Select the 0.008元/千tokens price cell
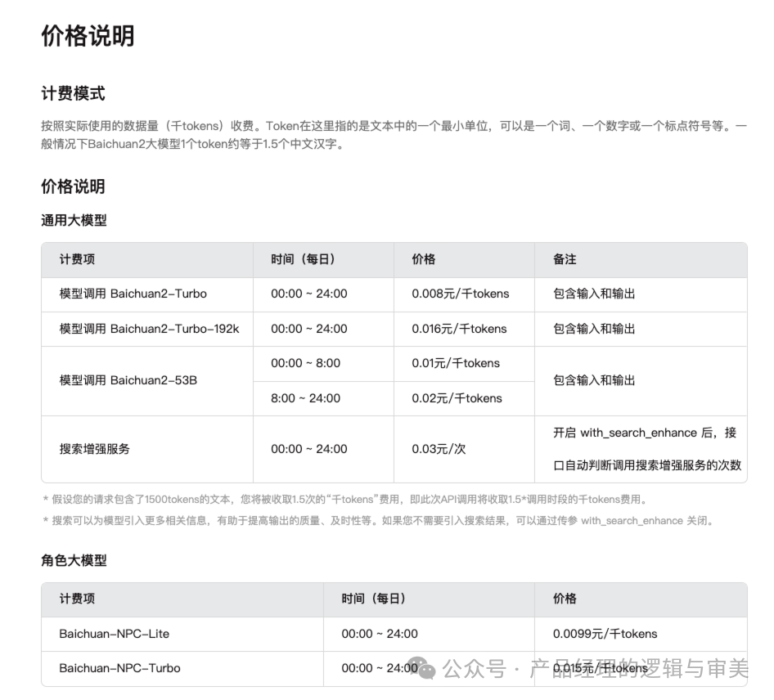774x700 pixels. pos(459,294)
